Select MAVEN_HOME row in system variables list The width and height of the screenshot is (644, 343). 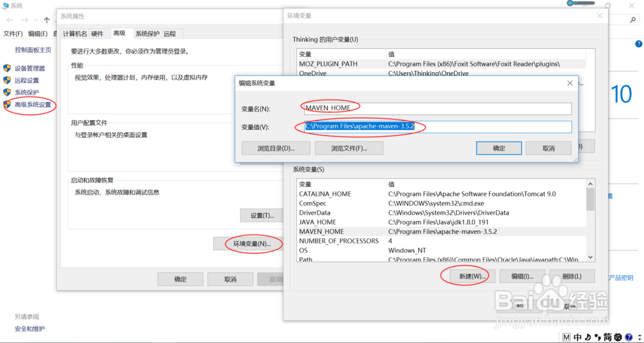442,231
